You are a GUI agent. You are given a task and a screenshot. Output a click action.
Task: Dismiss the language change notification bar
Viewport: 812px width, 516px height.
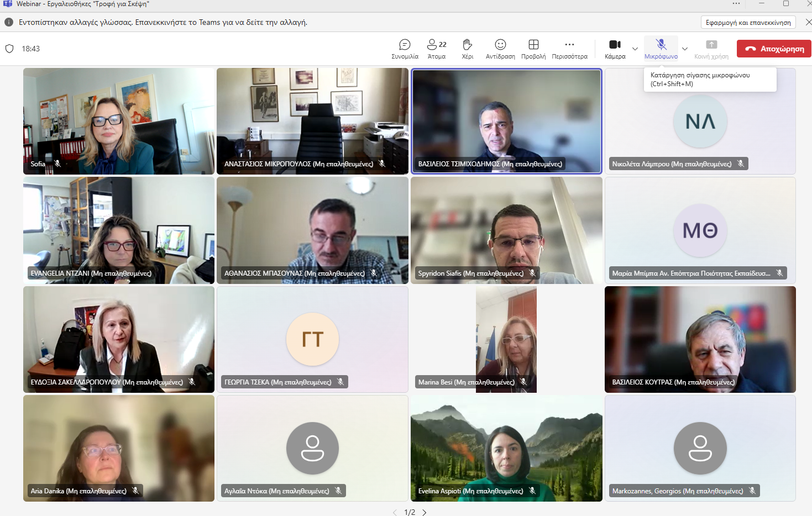click(808, 23)
